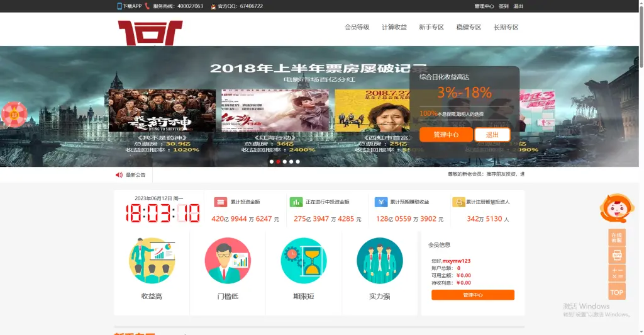The width and height of the screenshot is (644, 335).
Task: Click the 下载APP phone icon
Action: tap(119, 6)
